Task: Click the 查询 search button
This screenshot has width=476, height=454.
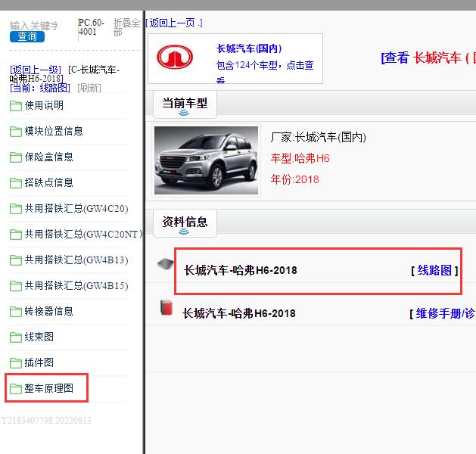Action: pyautogui.click(x=27, y=37)
